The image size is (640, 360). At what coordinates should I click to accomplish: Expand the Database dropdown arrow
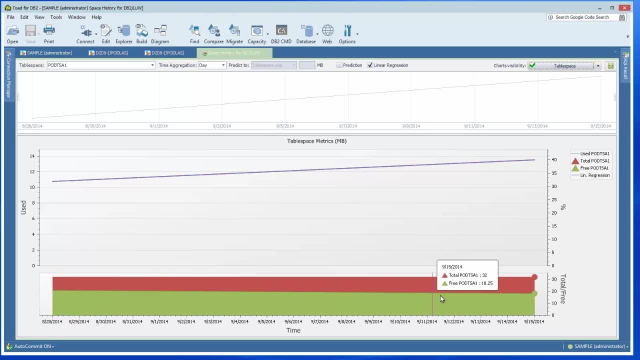(x=317, y=34)
